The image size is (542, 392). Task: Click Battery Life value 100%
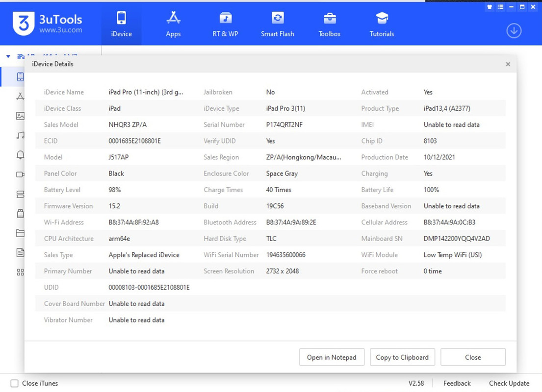(431, 190)
